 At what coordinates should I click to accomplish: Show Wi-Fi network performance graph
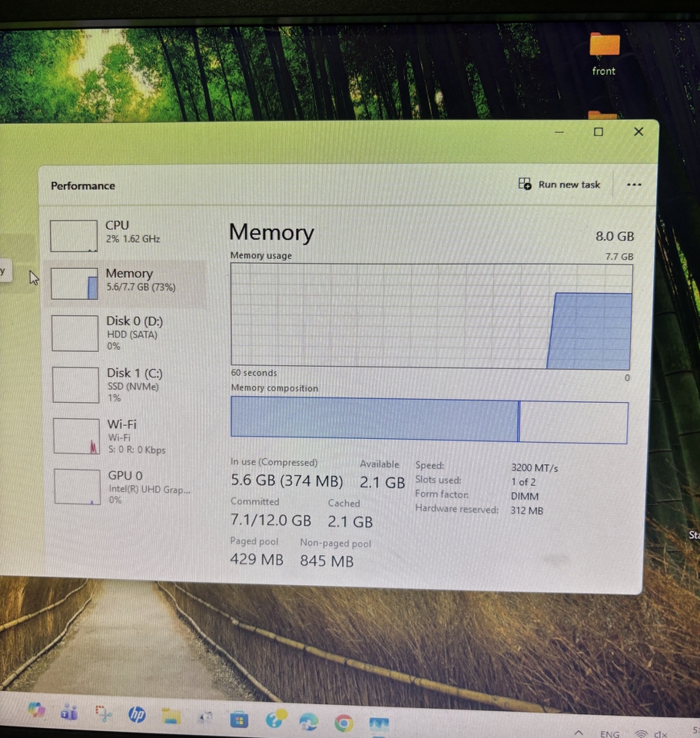click(x=123, y=436)
